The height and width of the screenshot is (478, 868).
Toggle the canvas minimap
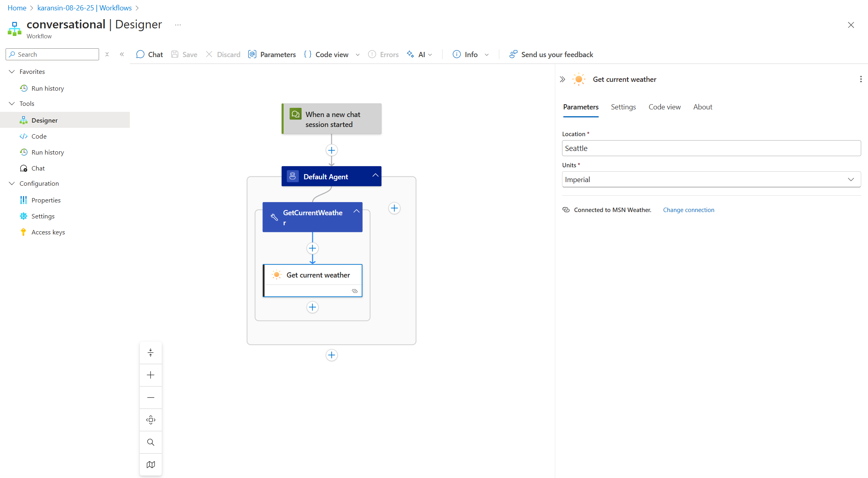point(151,464)
